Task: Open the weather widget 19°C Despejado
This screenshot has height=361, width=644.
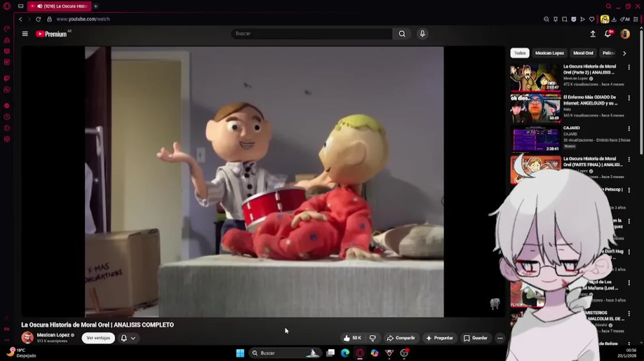Action: coord(20,353)
